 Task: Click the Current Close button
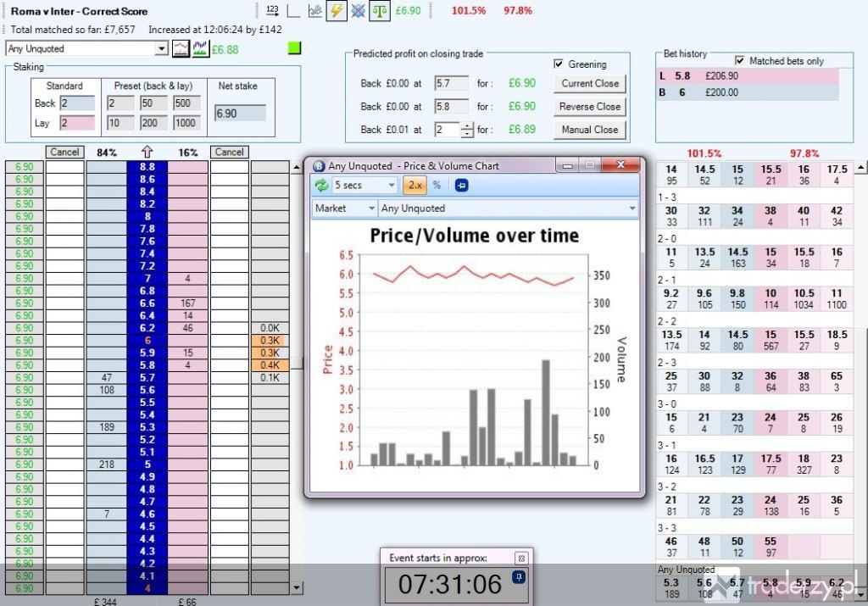point(590,84)
